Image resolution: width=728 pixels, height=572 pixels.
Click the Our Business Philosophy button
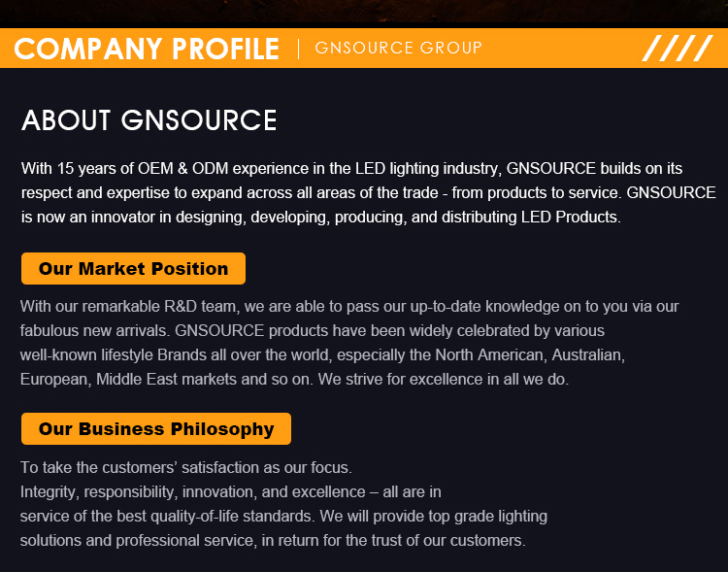click(x=156, y=429)
